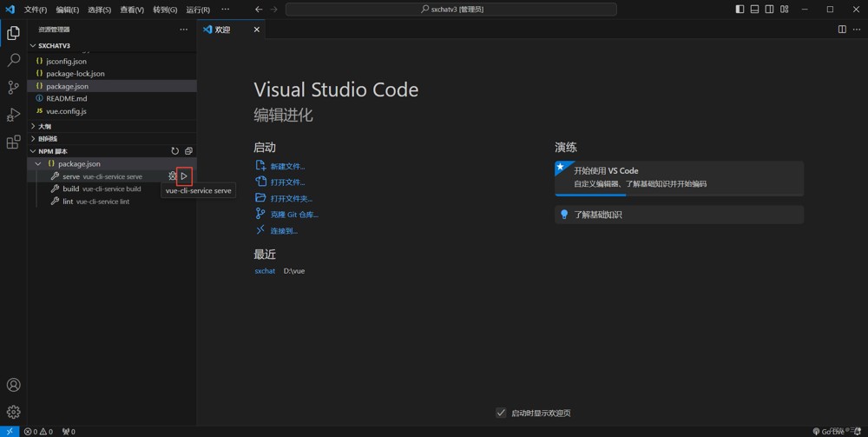This screenshot has width=868, height=437.
Task: Open 了解基础知识 walkthrough
Action: pyautogui.click(x=680, y=215)
